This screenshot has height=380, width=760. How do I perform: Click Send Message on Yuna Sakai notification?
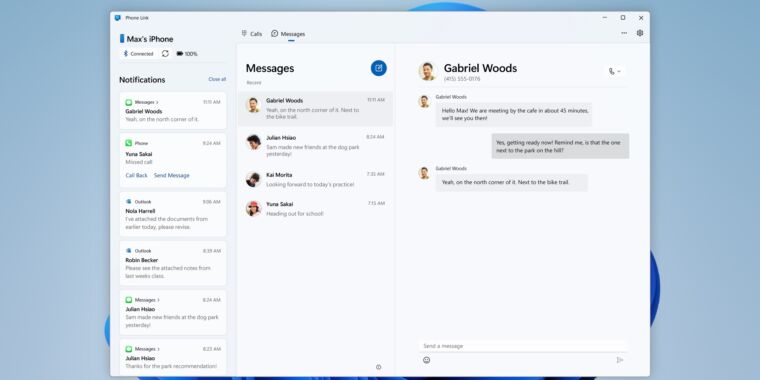(172, 175)
